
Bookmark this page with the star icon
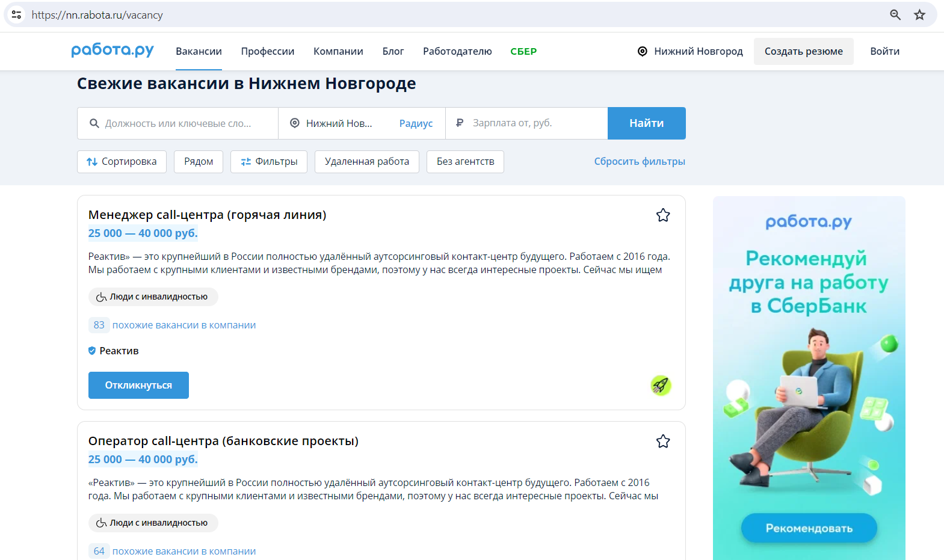tap(919, 15)
